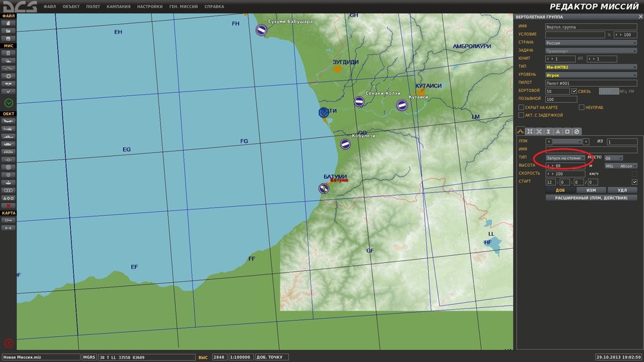Viewport: 644px width, 362px height.
Task: Open the Sigma summary tab icon
Action: point(548,131)
